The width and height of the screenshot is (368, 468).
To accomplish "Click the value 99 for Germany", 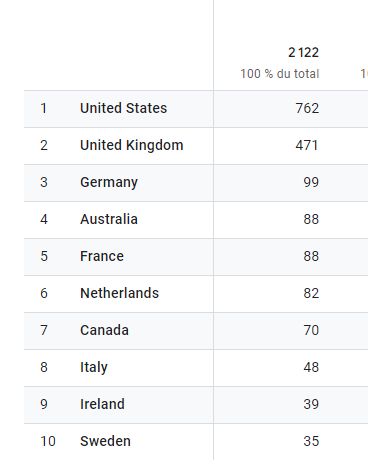I will tap(311, 182).
